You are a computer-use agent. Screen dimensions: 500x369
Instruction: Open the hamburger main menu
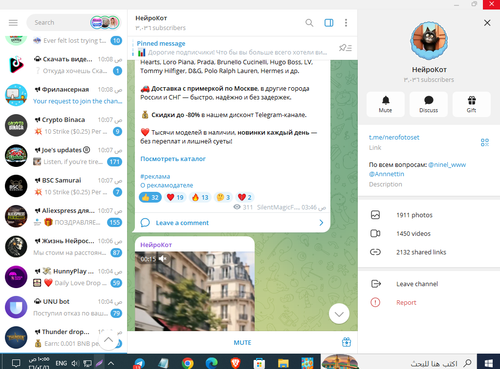[13, 23]
